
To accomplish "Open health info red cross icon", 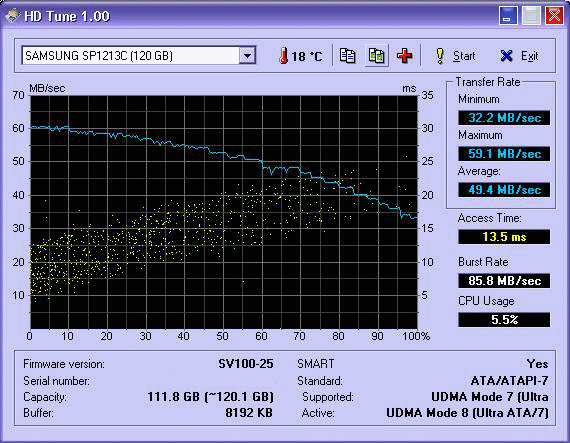I will [404, 56].
